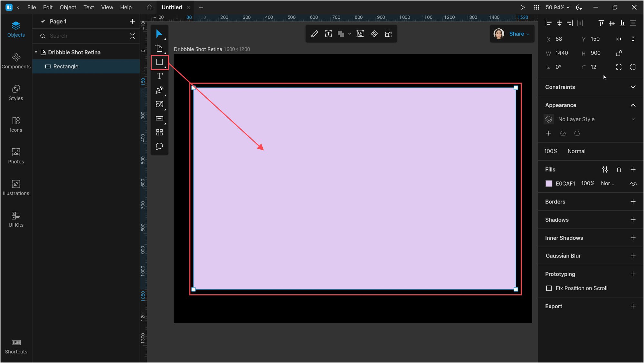644x363 pixels.
Task: Open the View menu
Action: coord(107,7)
